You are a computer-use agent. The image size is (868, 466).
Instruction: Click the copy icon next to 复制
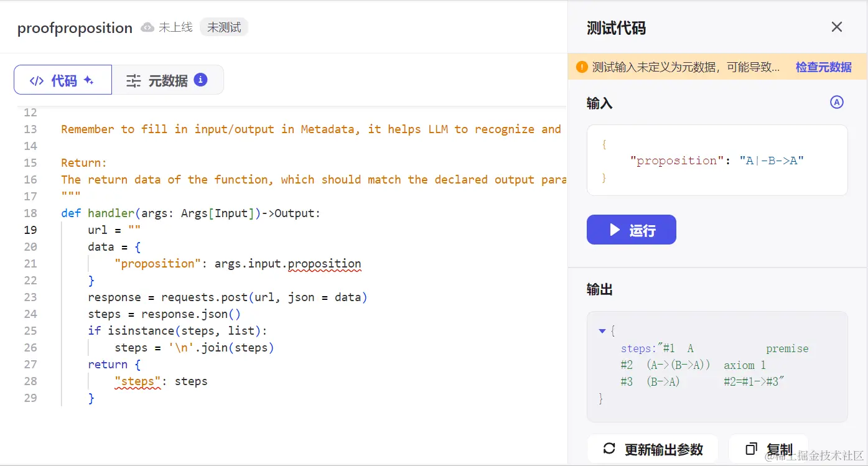752,449
